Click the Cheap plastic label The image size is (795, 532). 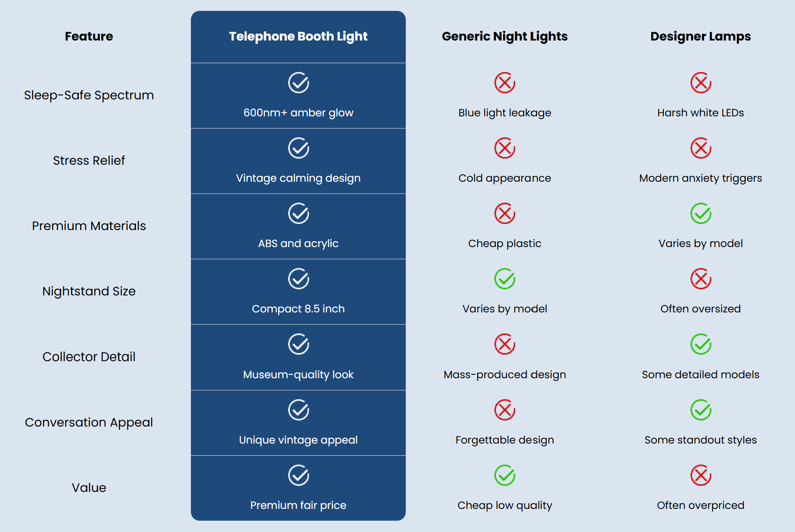click(505, 244)
